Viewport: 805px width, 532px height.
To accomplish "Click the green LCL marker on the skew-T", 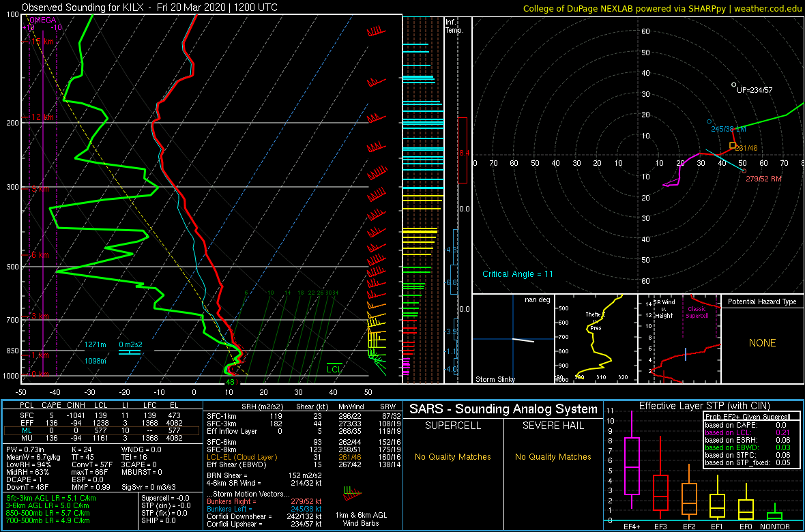I will point(335,366).
